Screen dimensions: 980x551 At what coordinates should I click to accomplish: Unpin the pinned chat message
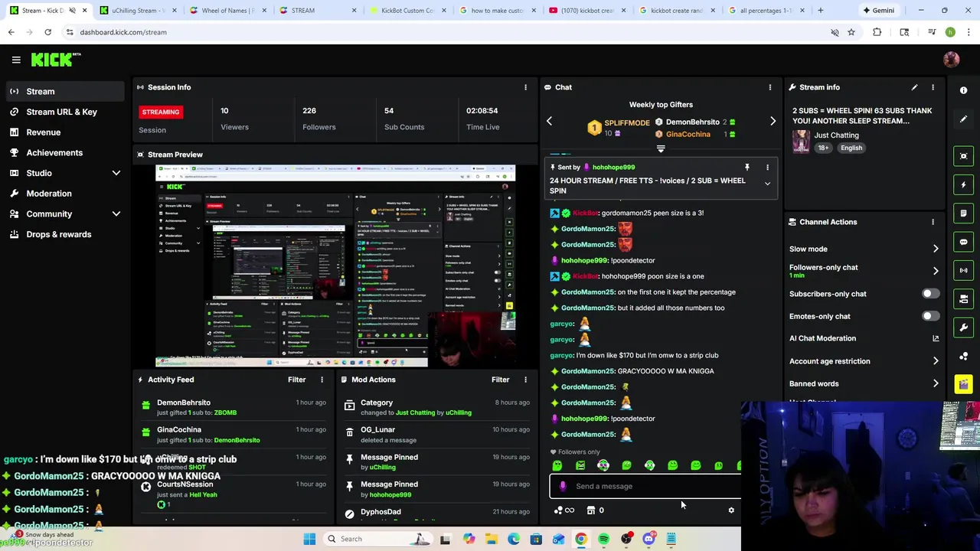[x=747, y=167]
